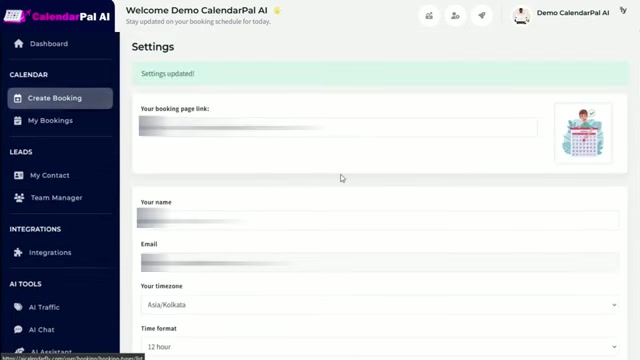Click the translate icon near the profile name

pos(623,11)
